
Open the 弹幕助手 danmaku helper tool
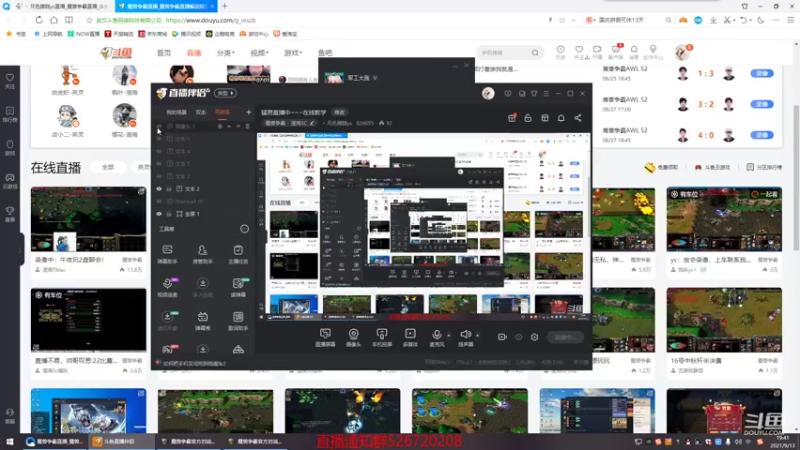click(167, 254)
